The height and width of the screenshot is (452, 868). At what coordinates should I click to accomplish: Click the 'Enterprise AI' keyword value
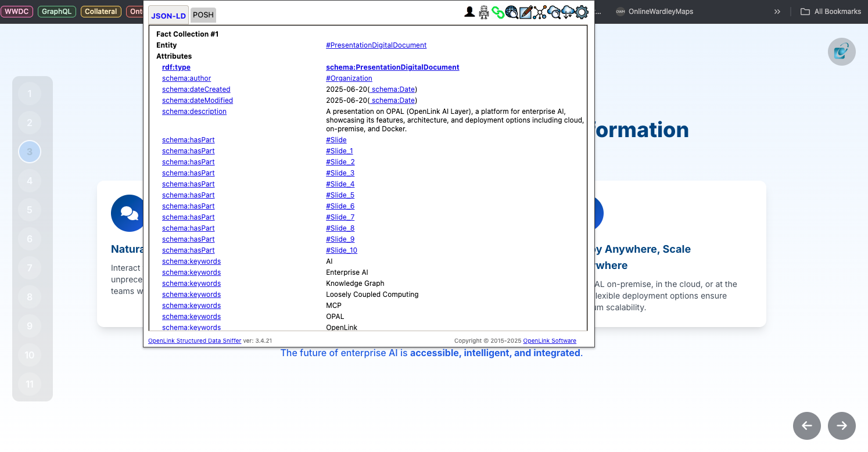347,272
